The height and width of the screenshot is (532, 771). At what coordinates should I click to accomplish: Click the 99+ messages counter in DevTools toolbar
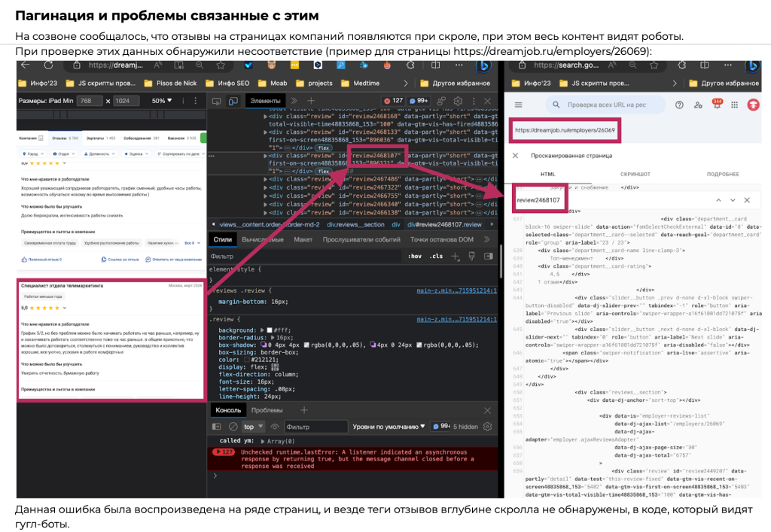point(419,101)
